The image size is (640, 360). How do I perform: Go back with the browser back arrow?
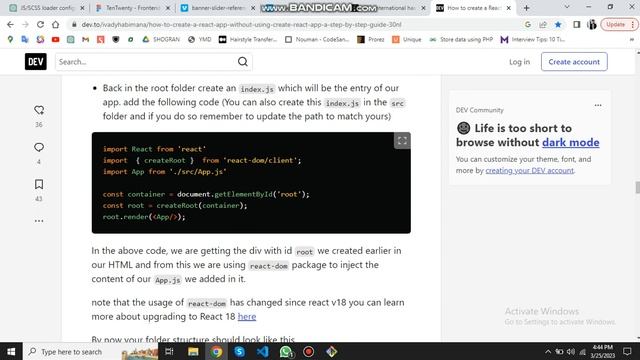pyautogui.click(x=10, y=24)
